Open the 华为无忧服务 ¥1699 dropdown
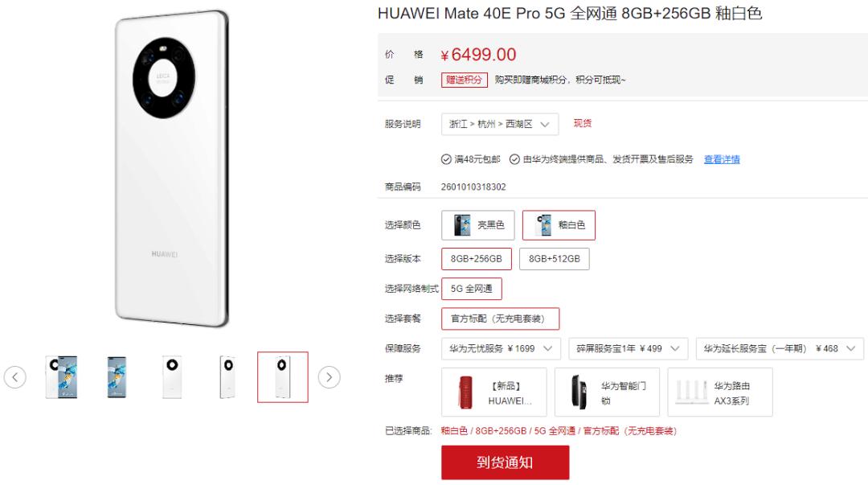The image size is (868, 485). [501, 348]
